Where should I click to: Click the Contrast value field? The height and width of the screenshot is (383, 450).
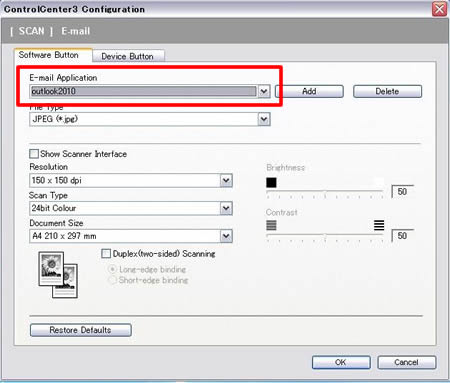click(x=402, y=236)
